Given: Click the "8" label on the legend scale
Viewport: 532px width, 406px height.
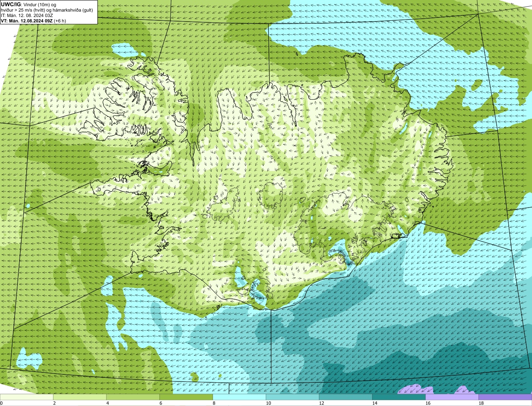Looking at the screenshot, I should point(214,403).
